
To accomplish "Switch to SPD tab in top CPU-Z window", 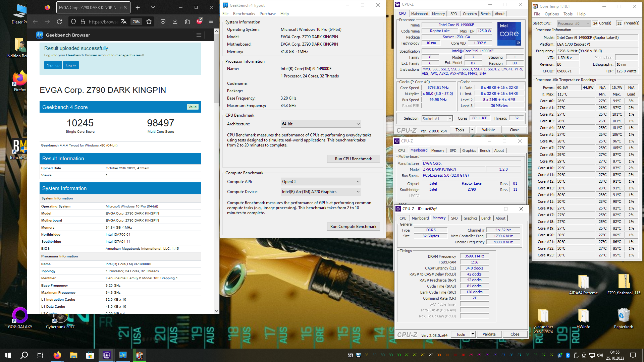I will point(453,14).
